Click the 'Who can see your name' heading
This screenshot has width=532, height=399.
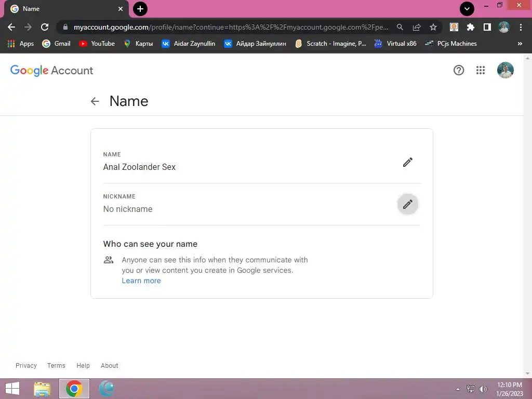150,244
